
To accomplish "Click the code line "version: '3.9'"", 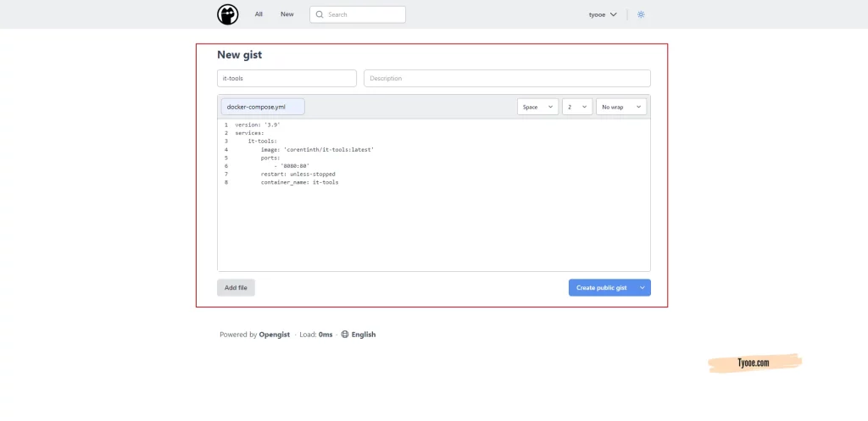I will (258, 125).
